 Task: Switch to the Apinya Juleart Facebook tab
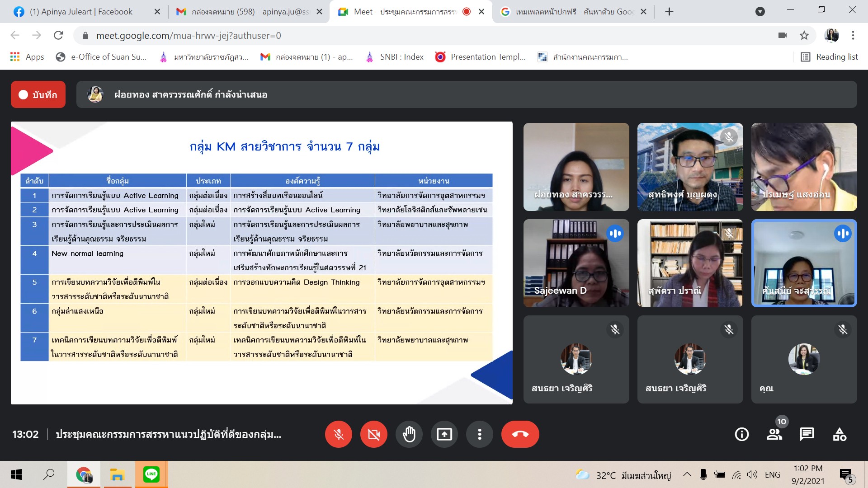click(x=81, y=12)
